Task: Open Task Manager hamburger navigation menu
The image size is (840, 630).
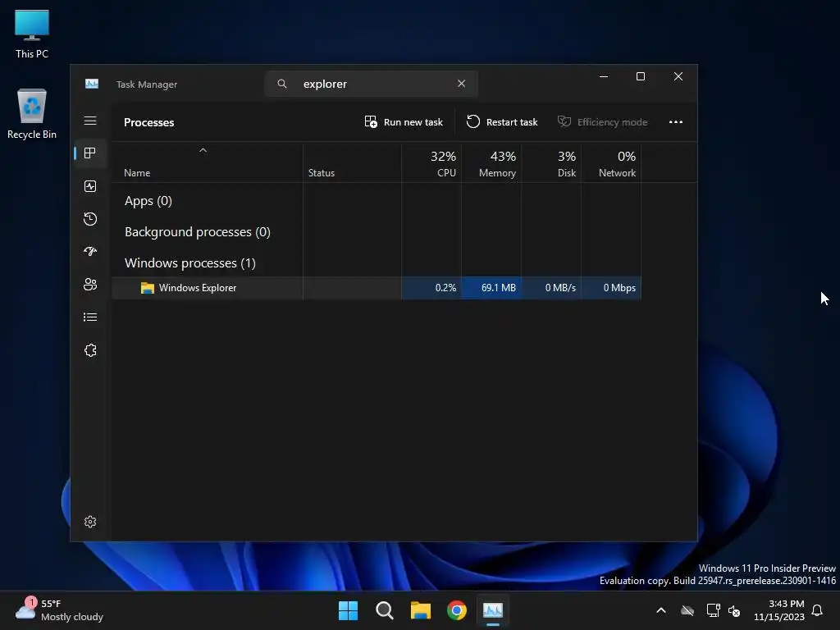Action: [x=90, y=121]
